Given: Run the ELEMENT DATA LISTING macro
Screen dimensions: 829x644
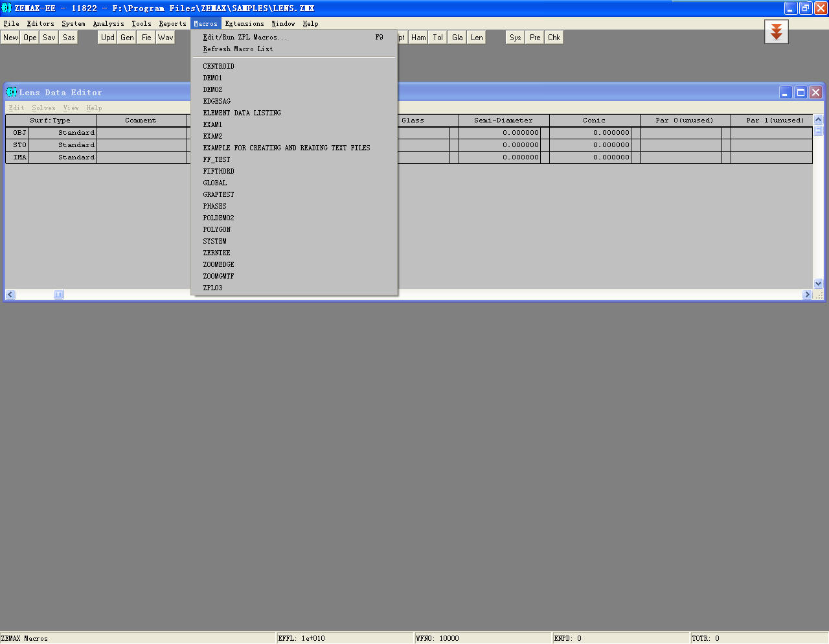Looking at the screenshot, I should coord(294,113).
